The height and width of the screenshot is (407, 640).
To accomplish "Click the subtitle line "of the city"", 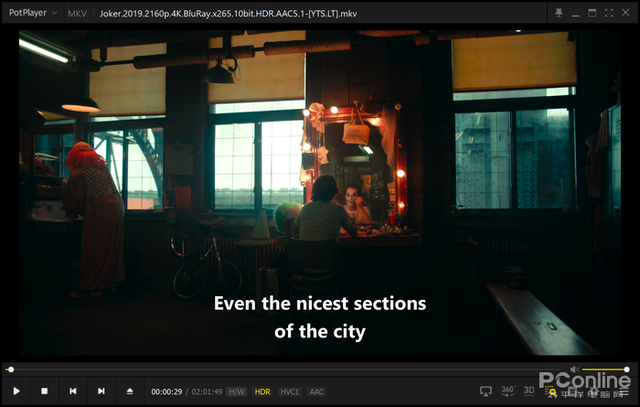I will coord(320,331).
